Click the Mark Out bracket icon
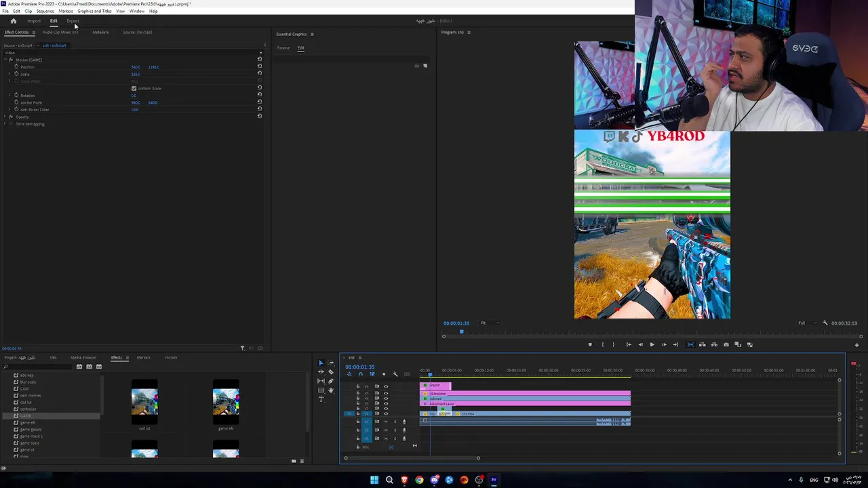 click(x=614, y=344)
